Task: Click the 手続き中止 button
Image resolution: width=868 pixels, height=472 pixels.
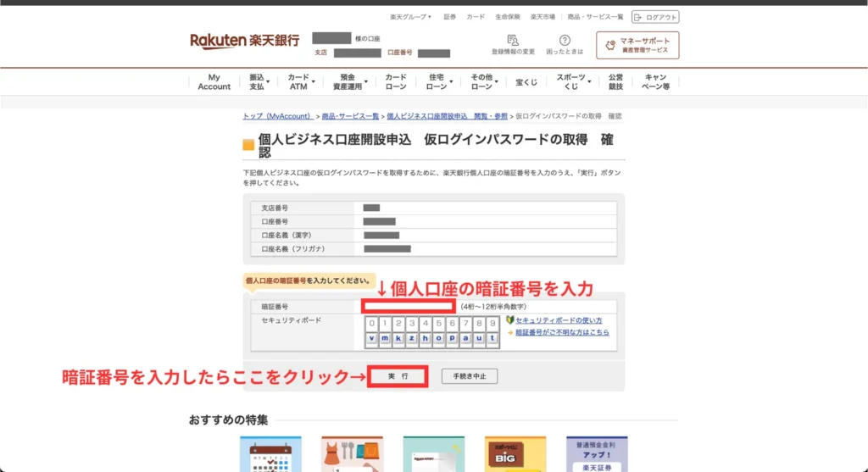Action: pos(470,376)
